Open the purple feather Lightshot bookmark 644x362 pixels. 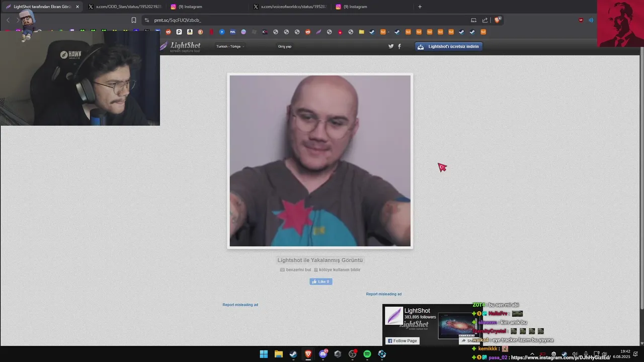coord(318,32)
